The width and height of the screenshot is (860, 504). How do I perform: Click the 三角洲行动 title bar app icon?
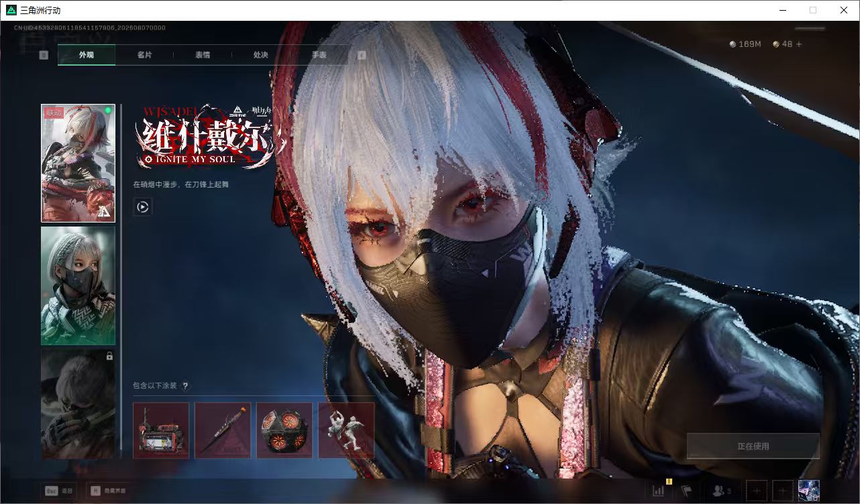click(11, 10)
